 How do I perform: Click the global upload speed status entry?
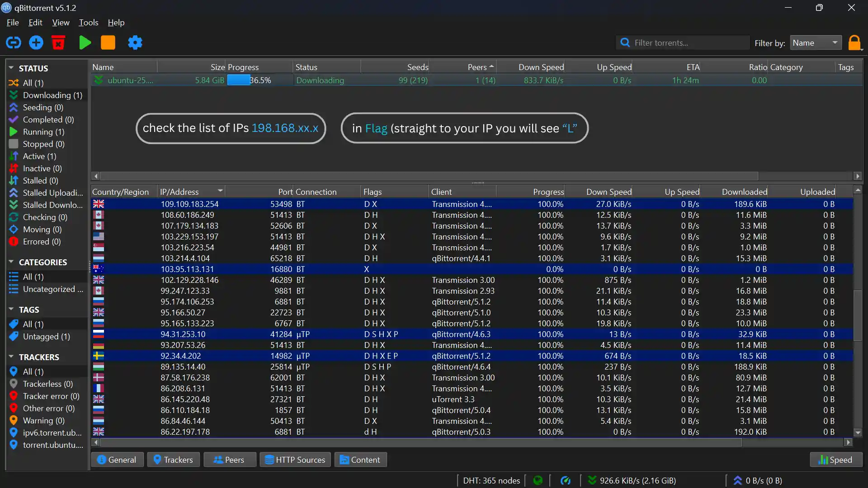pyautogui.click(x=758, y=480)
